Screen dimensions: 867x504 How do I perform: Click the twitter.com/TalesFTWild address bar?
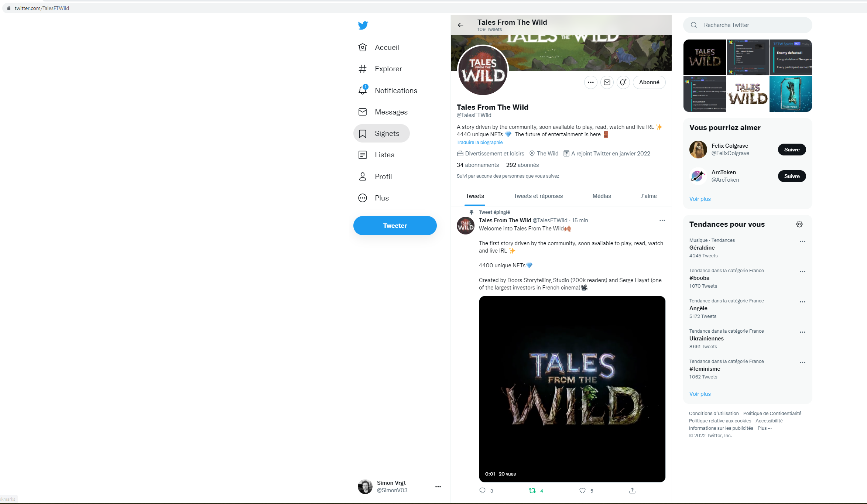[x=42, y=8]
